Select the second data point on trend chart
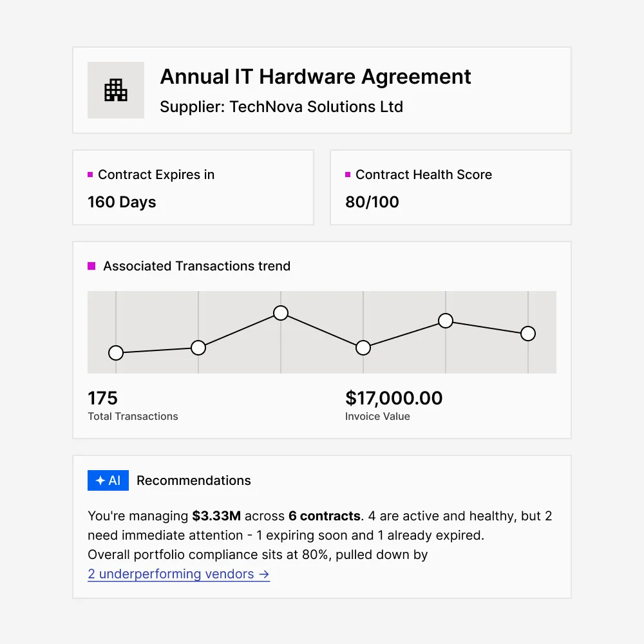The width and height of the screenshot is (644, 644). tap(198, 348)
